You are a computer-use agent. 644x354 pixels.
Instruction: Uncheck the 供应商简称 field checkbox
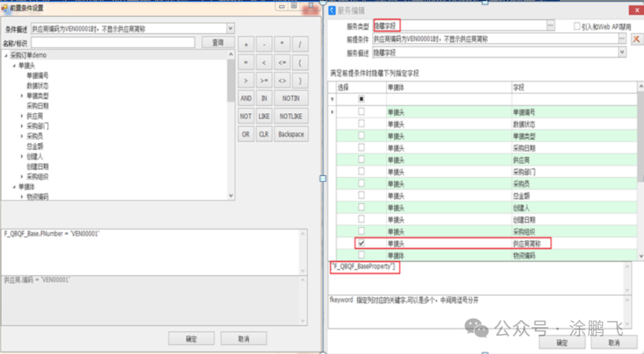click(x=361, y=243)
